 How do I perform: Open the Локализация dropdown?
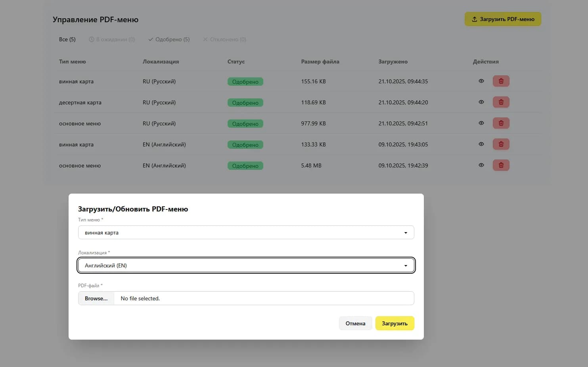[x=246, y=265]
